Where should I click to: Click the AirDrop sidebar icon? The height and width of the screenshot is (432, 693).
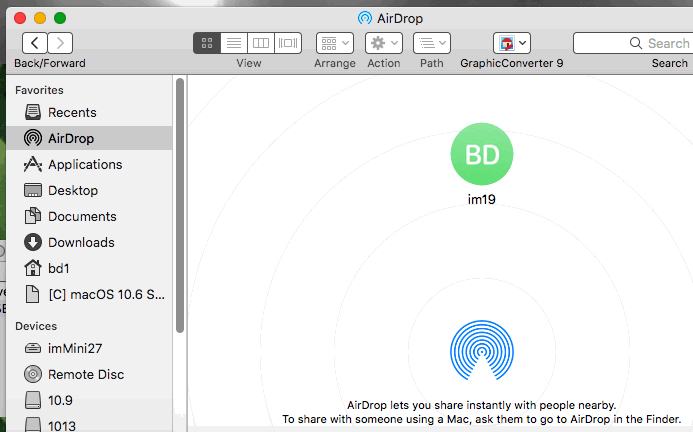coord(33,138)
